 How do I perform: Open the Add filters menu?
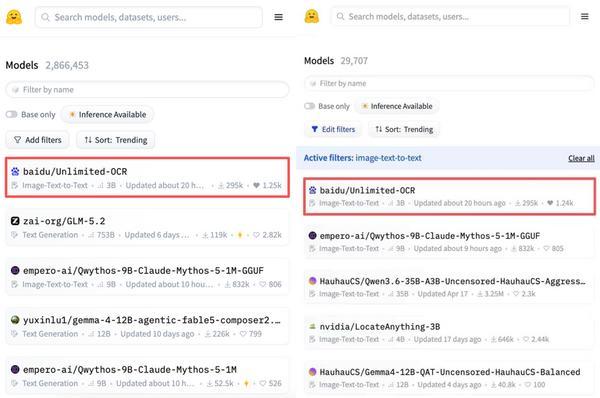tap(38, 140)
